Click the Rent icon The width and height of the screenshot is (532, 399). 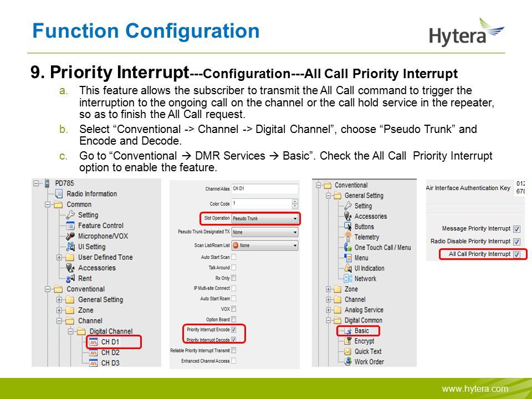(x=70, y=278)
